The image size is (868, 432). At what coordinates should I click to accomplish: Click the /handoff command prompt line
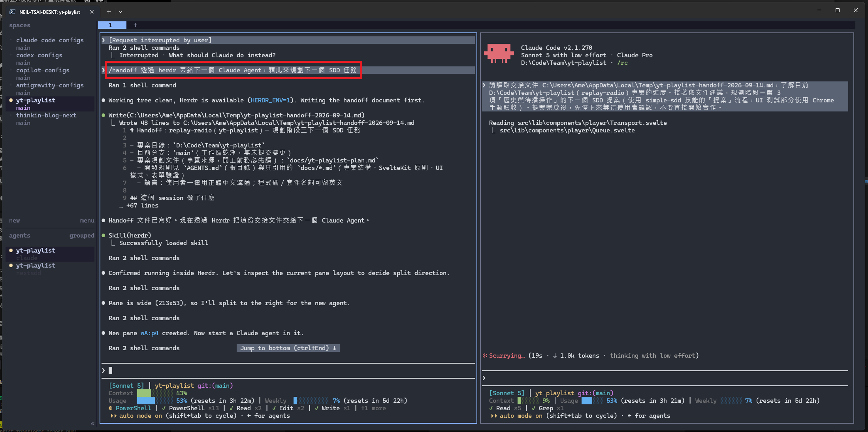(x=288, y=70)
